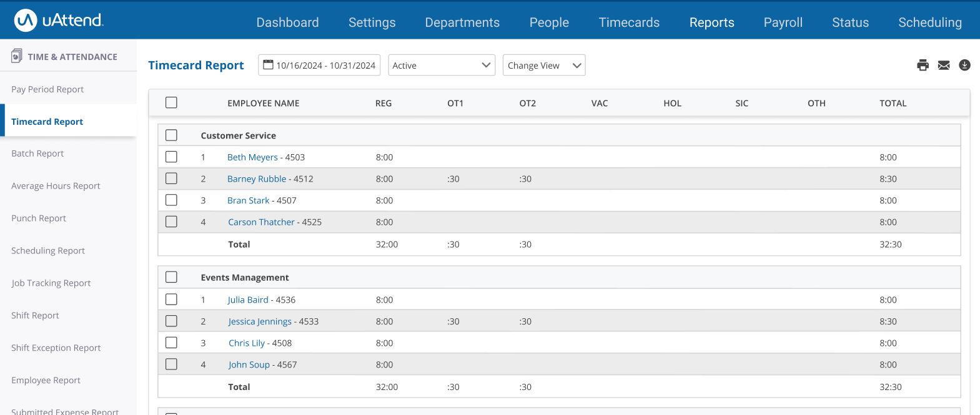Check the box for Barney Rubble
980x415 pixels.
click(171, 178)
